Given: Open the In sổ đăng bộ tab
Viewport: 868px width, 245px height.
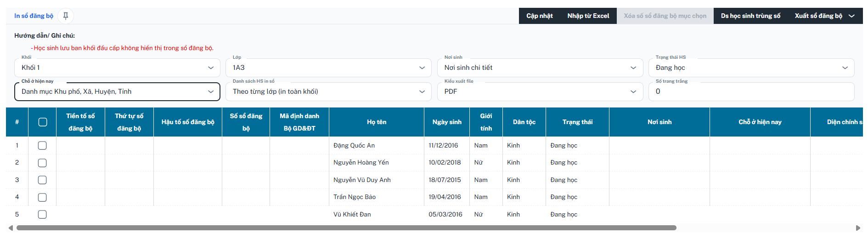Looking at the screenshot, I should 34,16.
